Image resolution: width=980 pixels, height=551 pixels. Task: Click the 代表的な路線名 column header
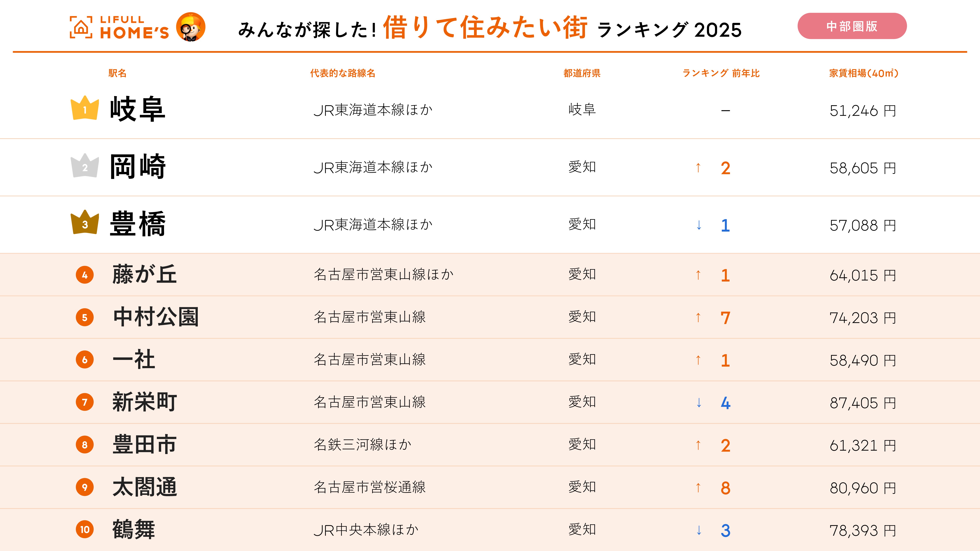[342, 73]
